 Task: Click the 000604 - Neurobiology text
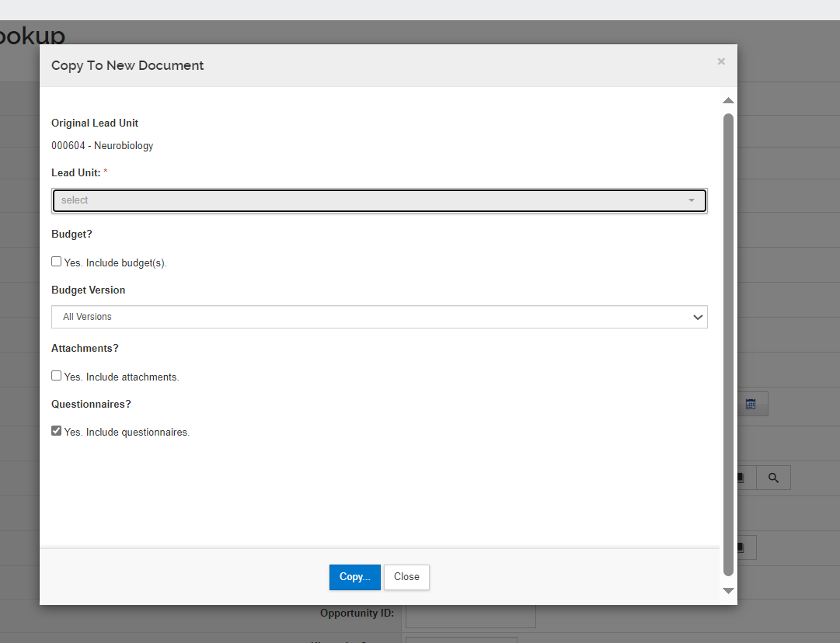[x=103, y=146]
